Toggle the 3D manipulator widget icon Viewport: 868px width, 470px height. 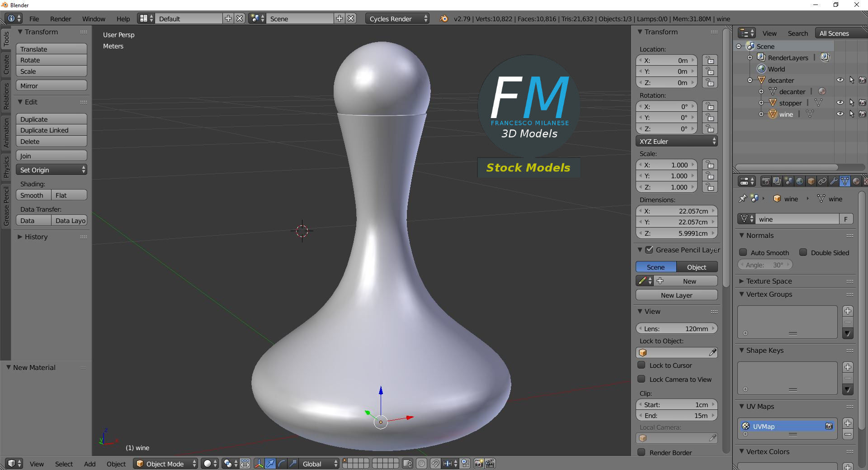259,464
